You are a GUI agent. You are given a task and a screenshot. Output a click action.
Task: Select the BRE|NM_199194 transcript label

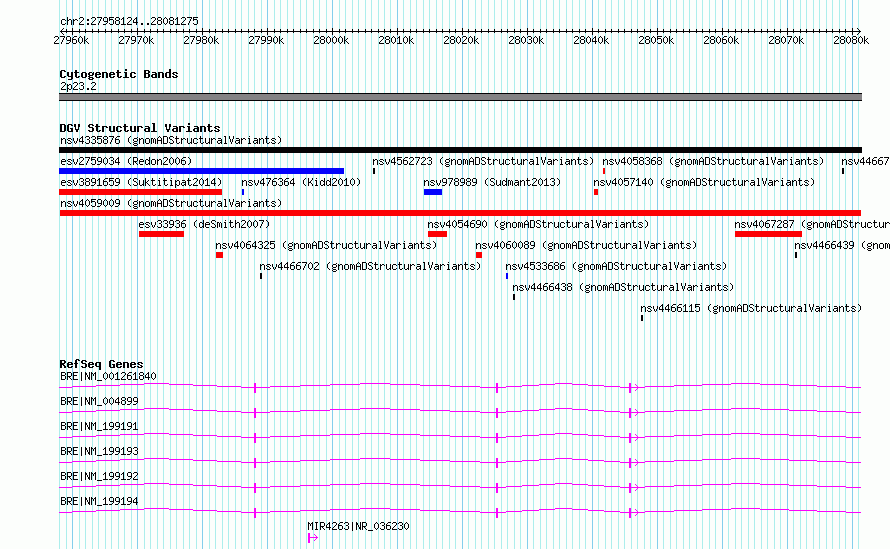point(99,501)
